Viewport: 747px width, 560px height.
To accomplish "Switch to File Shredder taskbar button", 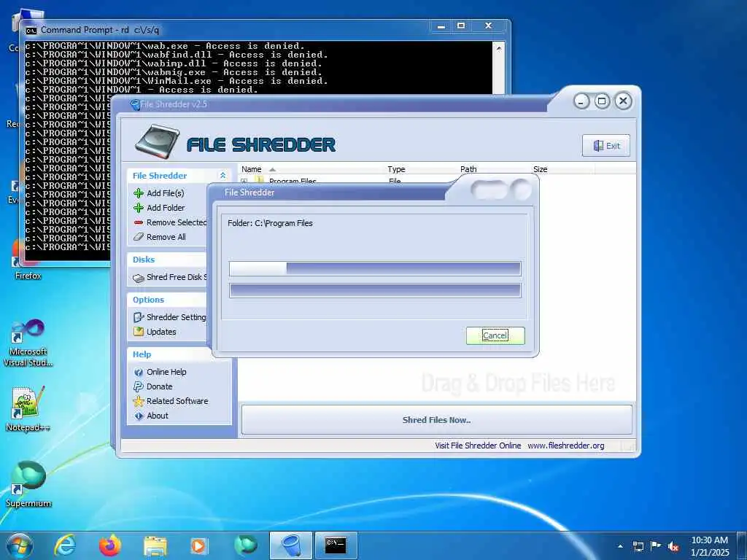I will (x=290, y=545).
